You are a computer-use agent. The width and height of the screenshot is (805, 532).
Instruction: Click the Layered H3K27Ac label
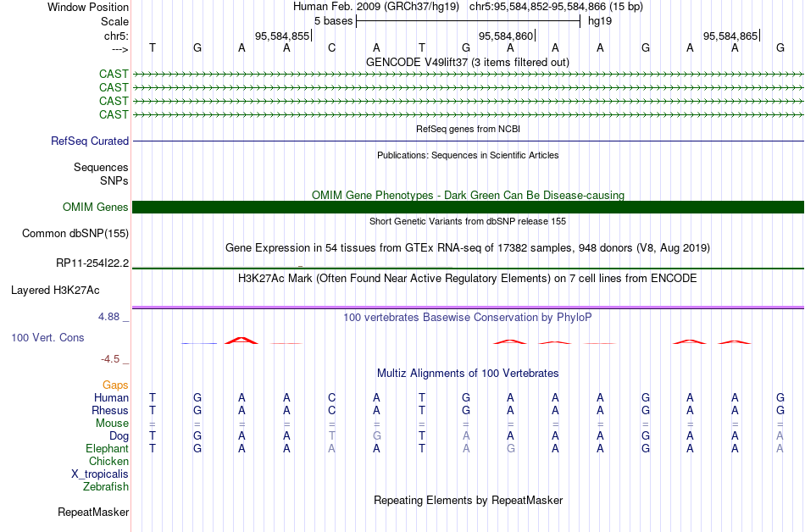click(55, 291)
